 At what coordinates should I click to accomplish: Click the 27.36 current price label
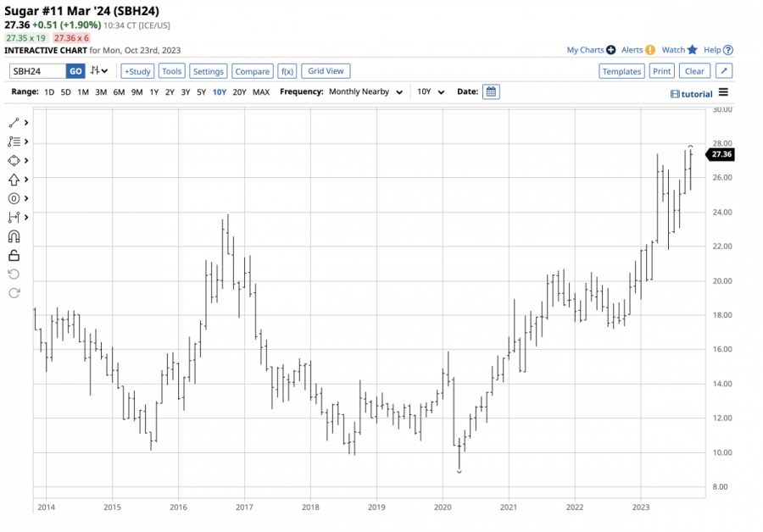720,154
